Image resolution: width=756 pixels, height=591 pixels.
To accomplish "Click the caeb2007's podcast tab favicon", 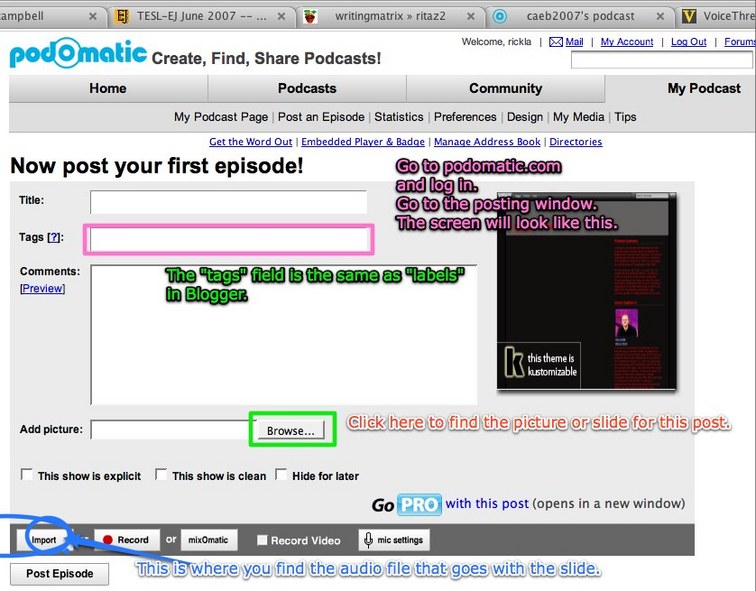I will coord(500,16).
